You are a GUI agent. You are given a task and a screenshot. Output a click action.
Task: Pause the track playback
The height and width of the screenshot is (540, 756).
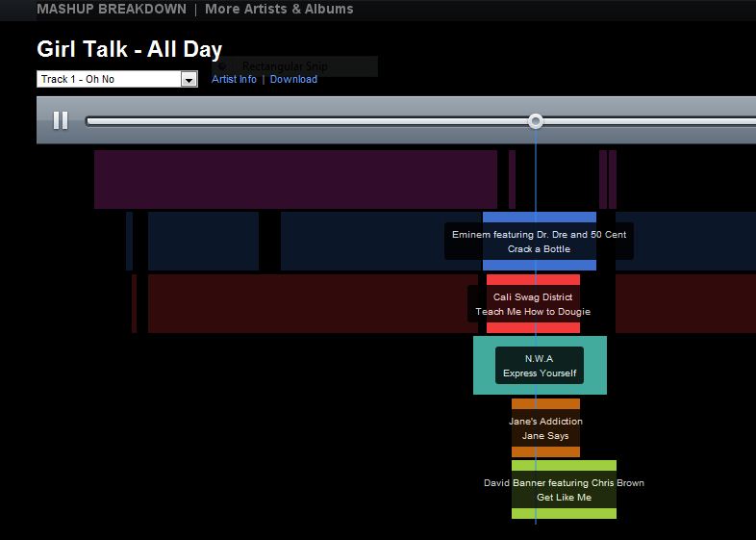(61, 120)
